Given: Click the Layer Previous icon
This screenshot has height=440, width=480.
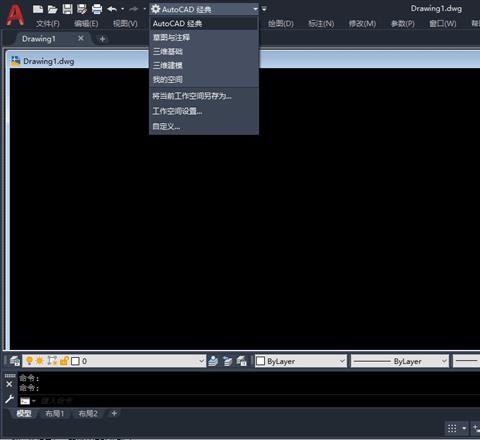Looking at the screenshot, I should point(228,361).
